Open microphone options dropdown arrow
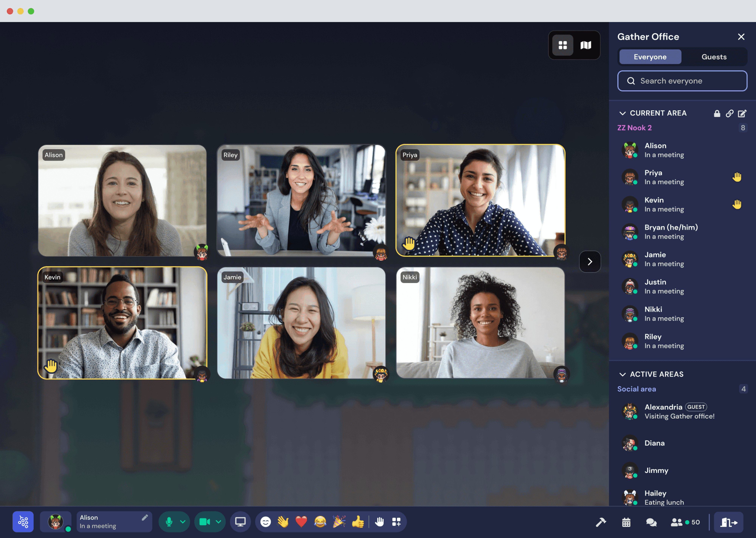Image resolution: width=756 pixels, height=538 pixels. (x=183, y=522)
